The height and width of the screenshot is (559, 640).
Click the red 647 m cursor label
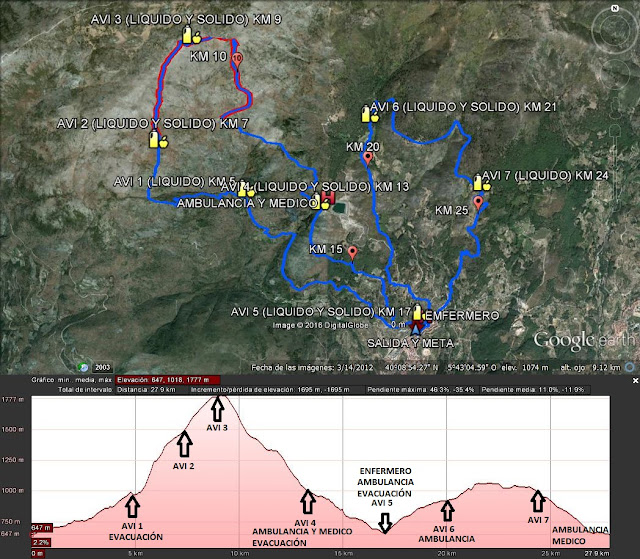click(42, 528)
